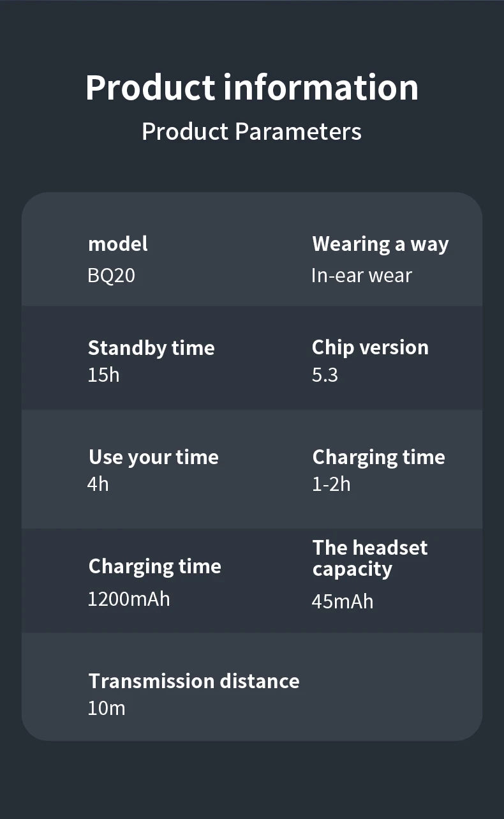
Task: Click the "Standby time" label
Action: click(151, 347)
